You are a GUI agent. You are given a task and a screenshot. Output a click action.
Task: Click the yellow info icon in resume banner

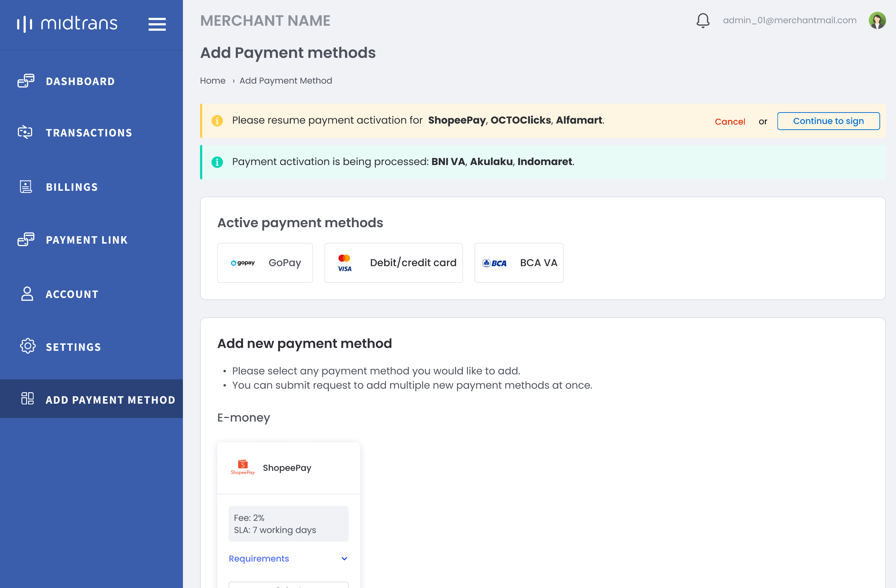pyautogui.click(x=217, y=120)
